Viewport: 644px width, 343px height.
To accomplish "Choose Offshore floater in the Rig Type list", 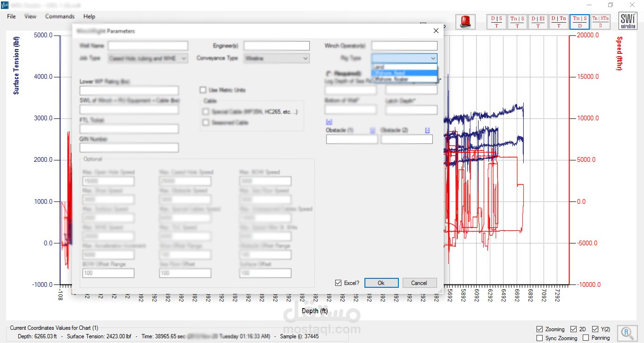I will click(x=404, y=79).
